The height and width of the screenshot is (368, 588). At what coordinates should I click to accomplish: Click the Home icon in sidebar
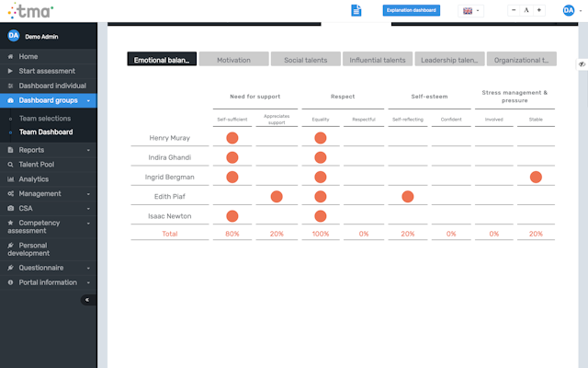(x=10, y=57)
